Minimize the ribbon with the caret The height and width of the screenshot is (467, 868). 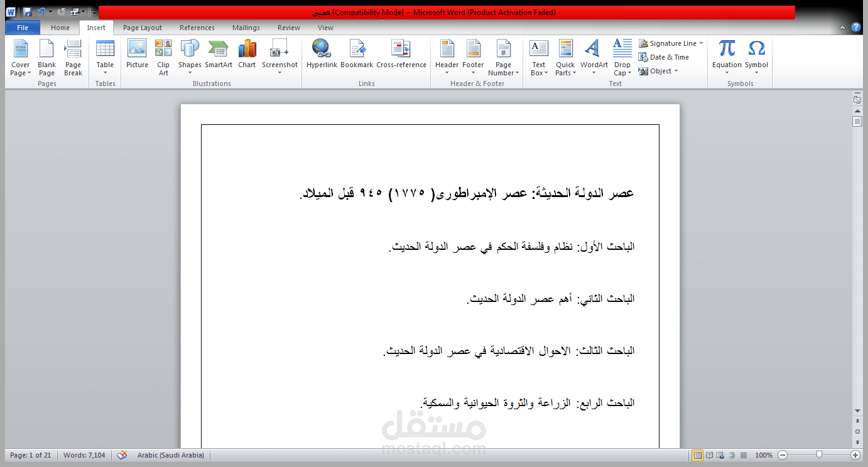(x=843, y=28)
